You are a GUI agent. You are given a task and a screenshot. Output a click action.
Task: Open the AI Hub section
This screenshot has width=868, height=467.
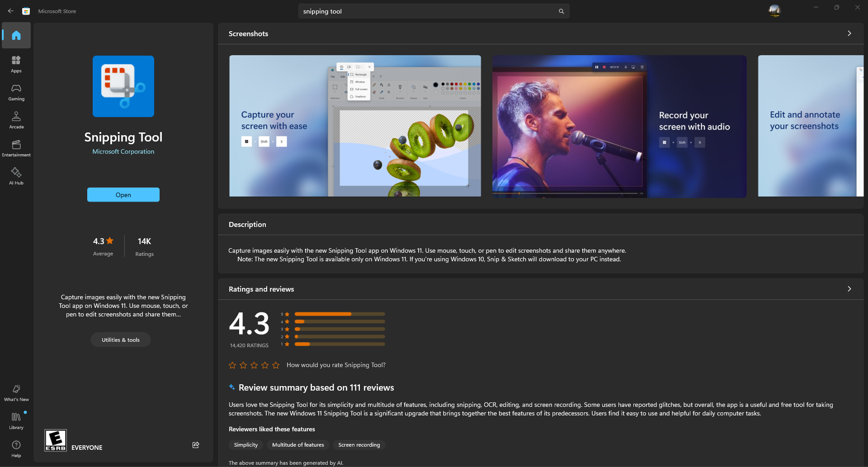click(x=16, y=176)
